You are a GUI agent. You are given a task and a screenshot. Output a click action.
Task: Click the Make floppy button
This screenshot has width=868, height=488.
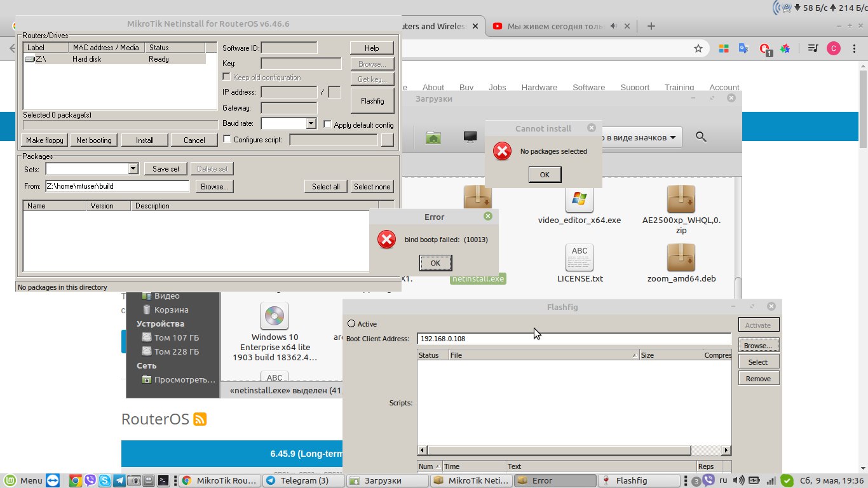44,140
